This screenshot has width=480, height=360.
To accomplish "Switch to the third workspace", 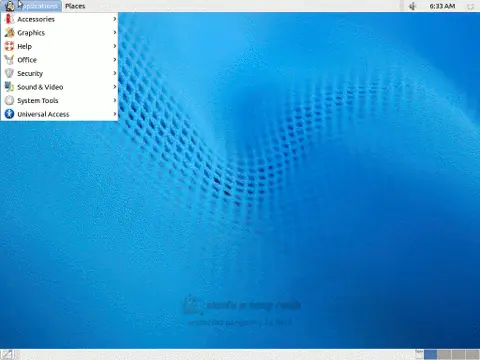I will coord(458,354).
